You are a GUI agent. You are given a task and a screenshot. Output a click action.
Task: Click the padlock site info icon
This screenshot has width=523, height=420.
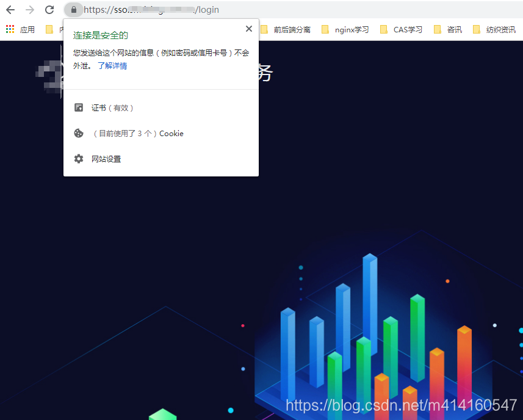click(x=74, y=10)
